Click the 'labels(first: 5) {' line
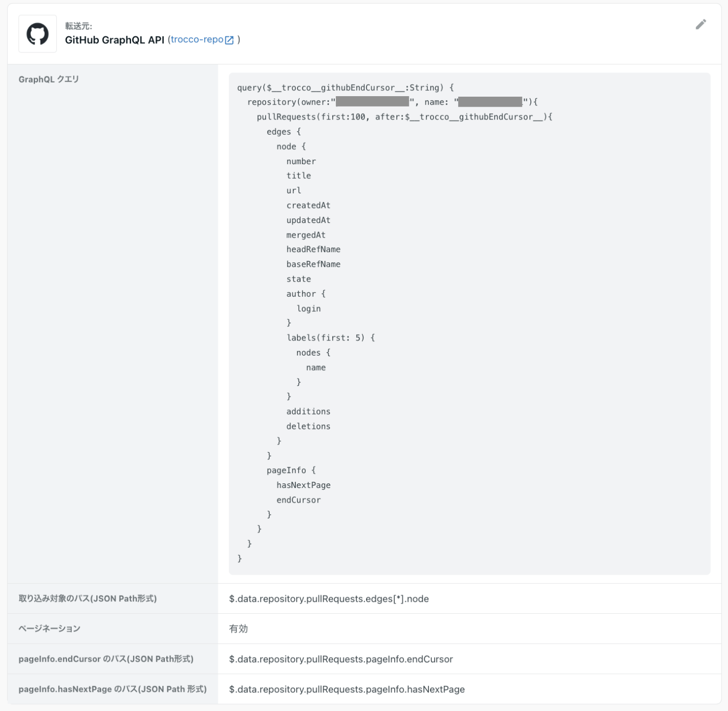The height and width of the screenshot is (711, 728). [x=331, y=338]
